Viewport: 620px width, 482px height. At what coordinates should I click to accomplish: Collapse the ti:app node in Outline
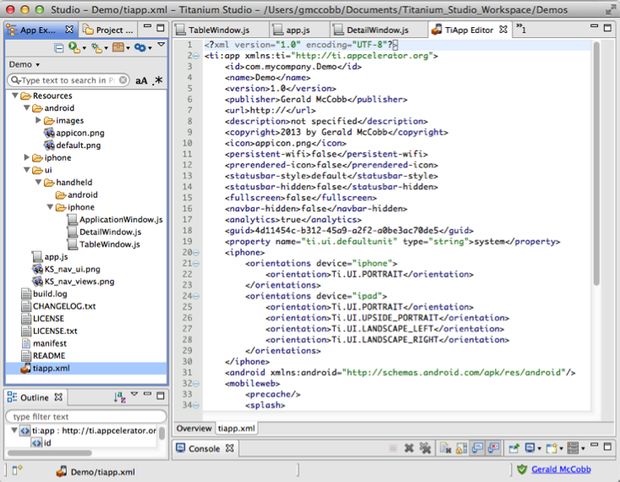tap(14, 430)
